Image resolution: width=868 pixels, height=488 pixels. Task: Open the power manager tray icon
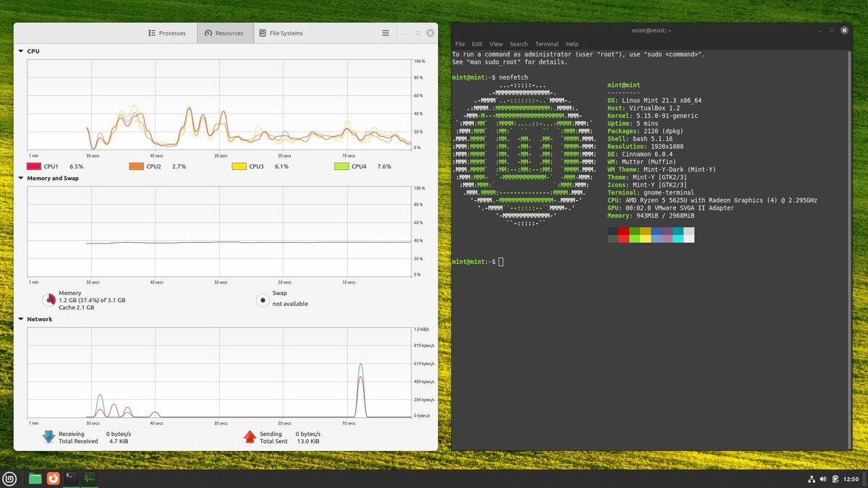pyautogui.click(x=835, y=479)
